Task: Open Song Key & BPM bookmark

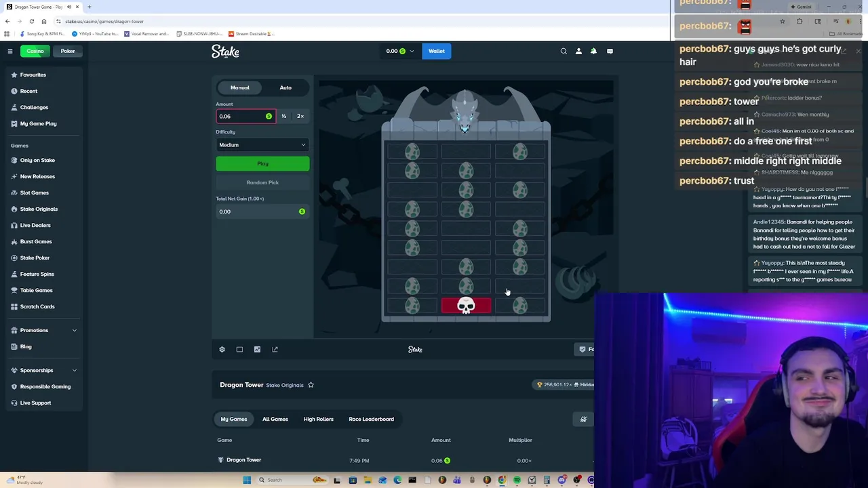Action: pos(43,33)
